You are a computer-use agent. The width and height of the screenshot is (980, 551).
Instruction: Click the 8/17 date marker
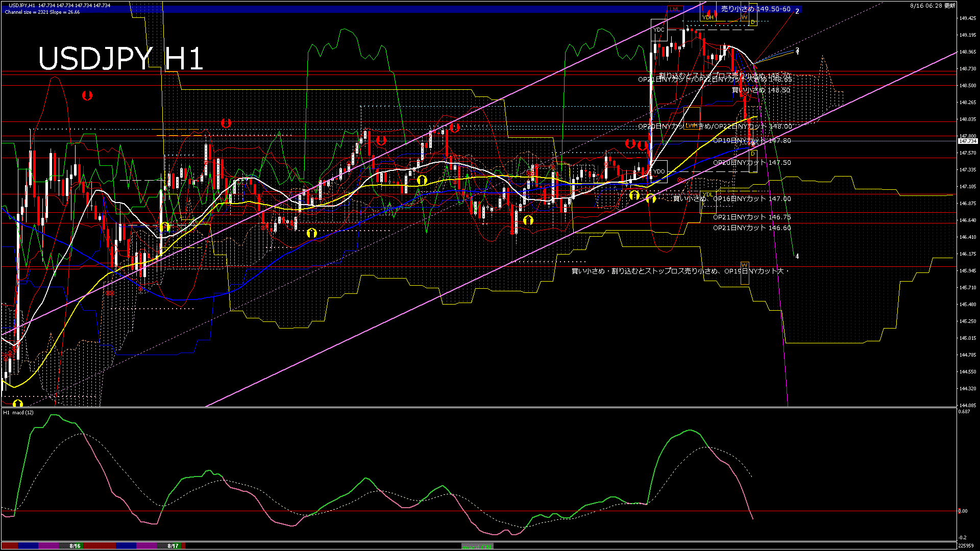(x=173, y=546)
